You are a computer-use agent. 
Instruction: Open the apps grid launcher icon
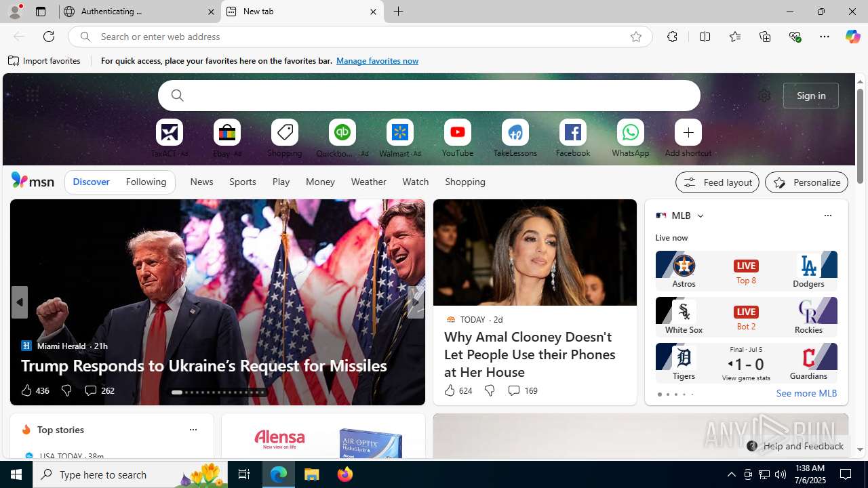tap(32, 96)
